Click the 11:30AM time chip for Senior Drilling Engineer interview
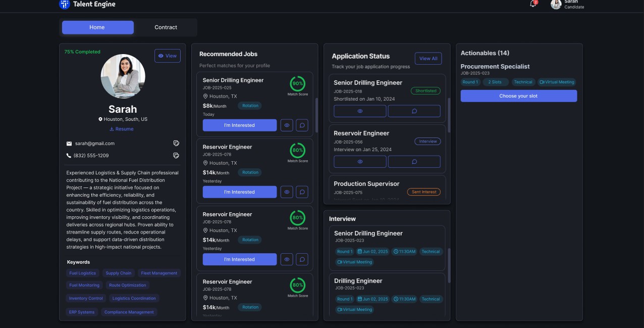This screenshot has width=644, height=328. coord(405,252)
